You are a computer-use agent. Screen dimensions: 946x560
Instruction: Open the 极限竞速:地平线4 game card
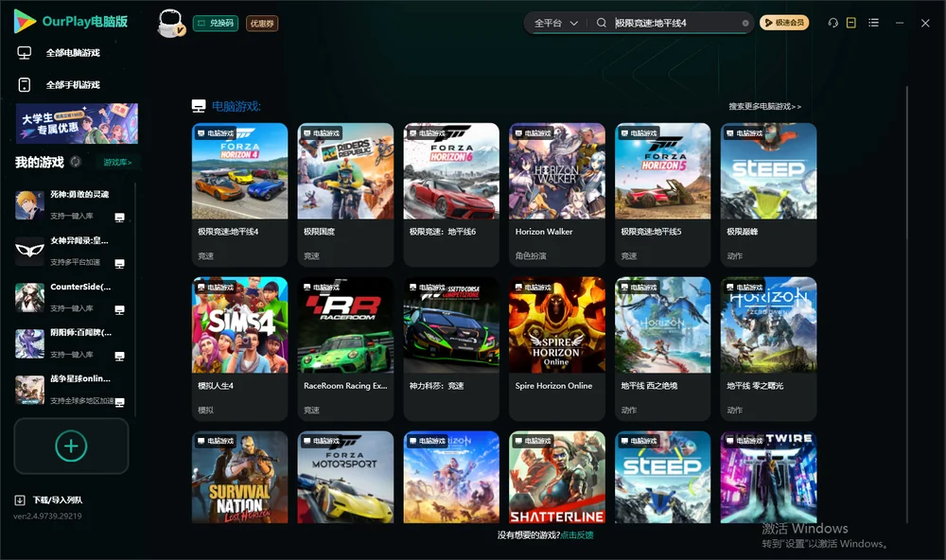click(239, 194)
